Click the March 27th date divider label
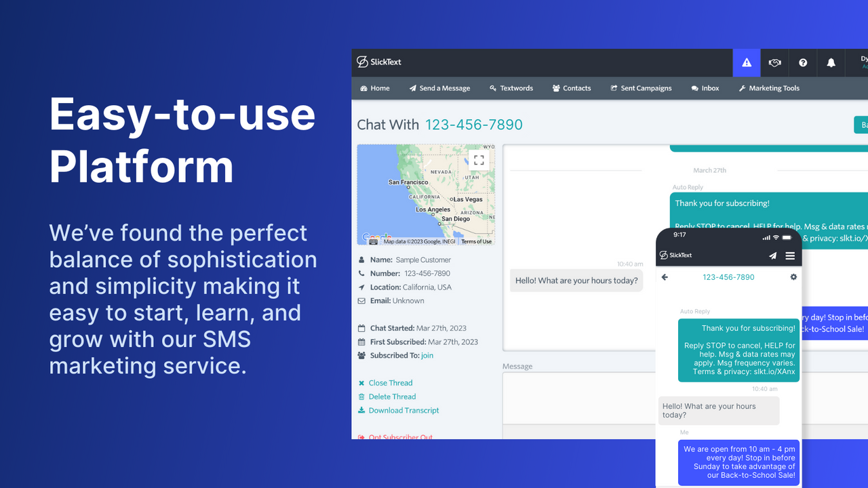Image resolution: width=868 pixels, height=488 pixels. (x=709, y=170)
